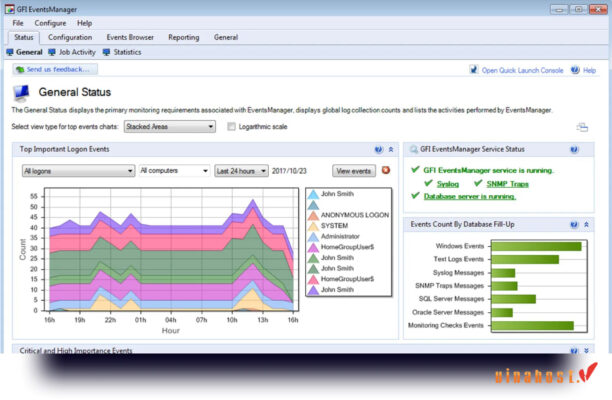612x400 pixels.
Task: Collapse Events Count By Database Fill-Up panel
Action: [586, 224]
